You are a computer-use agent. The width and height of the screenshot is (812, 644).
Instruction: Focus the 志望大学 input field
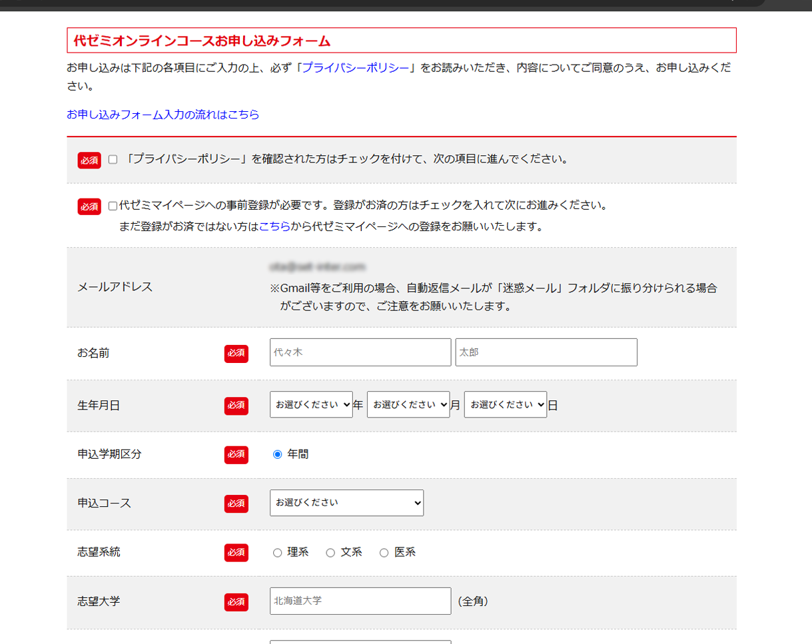360,601
